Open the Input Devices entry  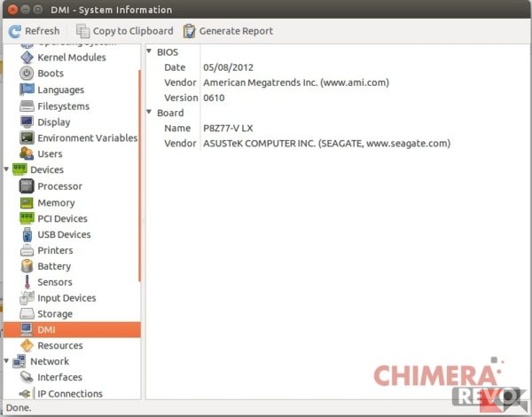(66, 298)
